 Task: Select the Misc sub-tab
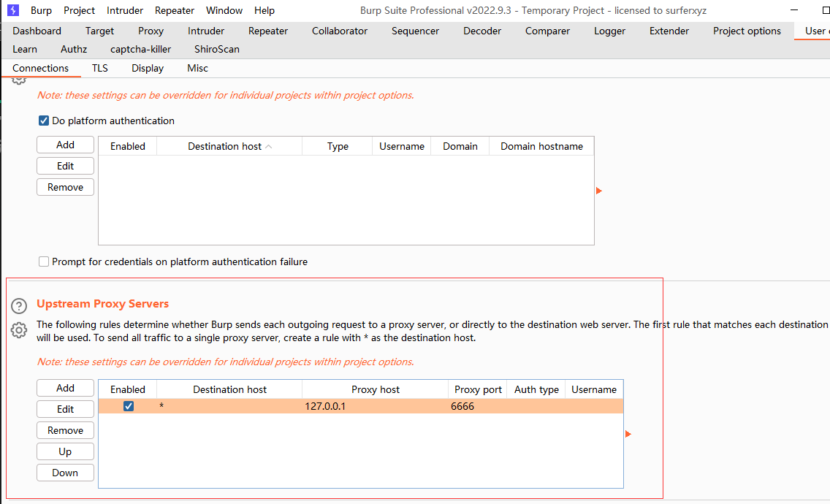tap(197, 68)
